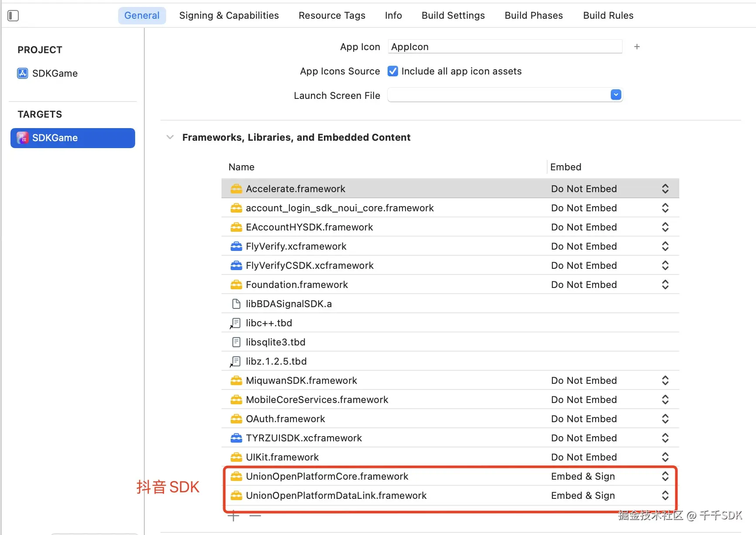This screenshot has width=756, height=535.
Task: Collapse Frameworks, Libraries, and Embedded Content section
Action: click(x=170, y=137)
